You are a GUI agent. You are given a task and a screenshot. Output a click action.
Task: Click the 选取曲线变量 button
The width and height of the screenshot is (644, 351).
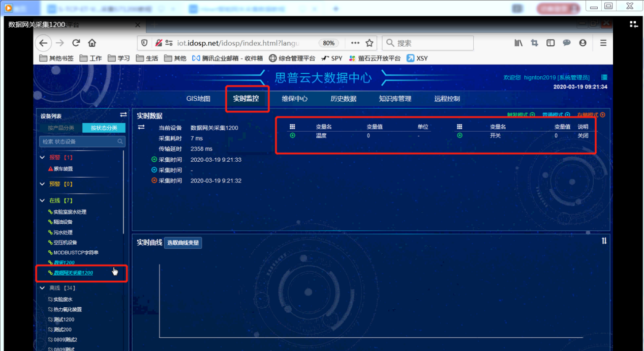point(183,243)
